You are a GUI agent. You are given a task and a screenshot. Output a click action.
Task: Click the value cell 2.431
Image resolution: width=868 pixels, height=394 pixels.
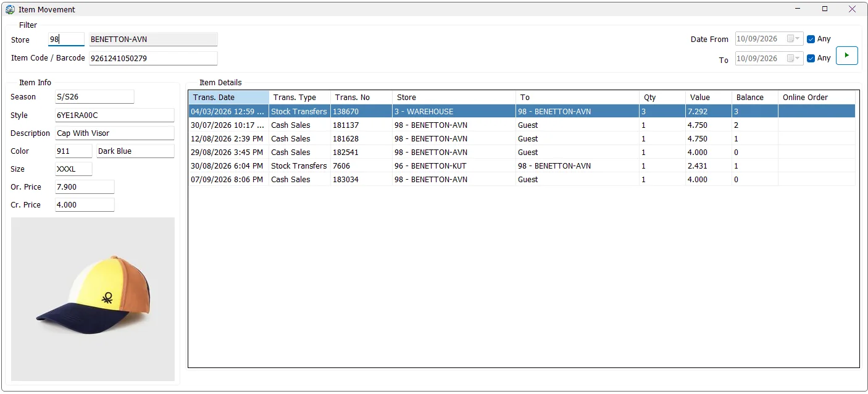coord(709,166)
